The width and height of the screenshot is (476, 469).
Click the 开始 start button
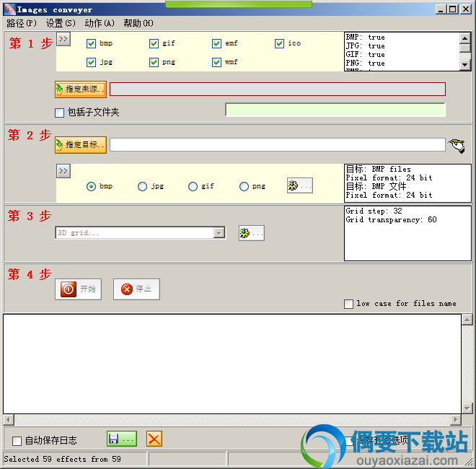pos(79,289)
